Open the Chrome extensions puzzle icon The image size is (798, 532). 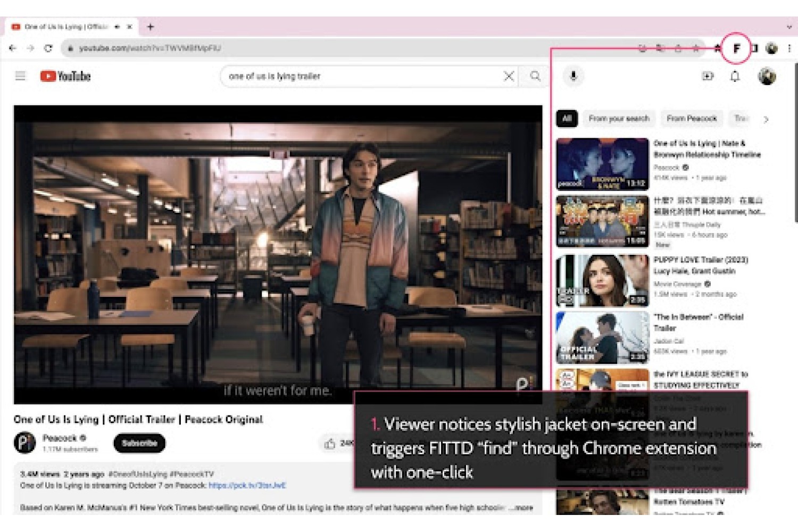tap(717, 48)
